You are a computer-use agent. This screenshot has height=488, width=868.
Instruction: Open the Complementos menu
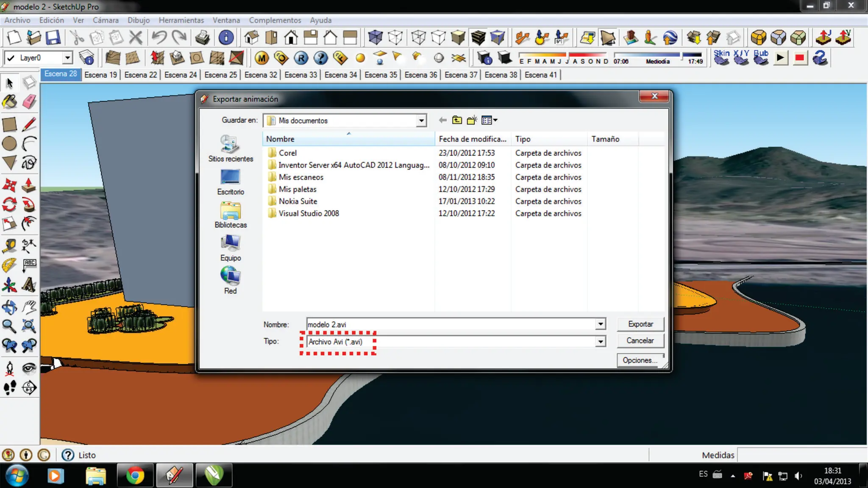pyautogui.click(x=275, y=20)
